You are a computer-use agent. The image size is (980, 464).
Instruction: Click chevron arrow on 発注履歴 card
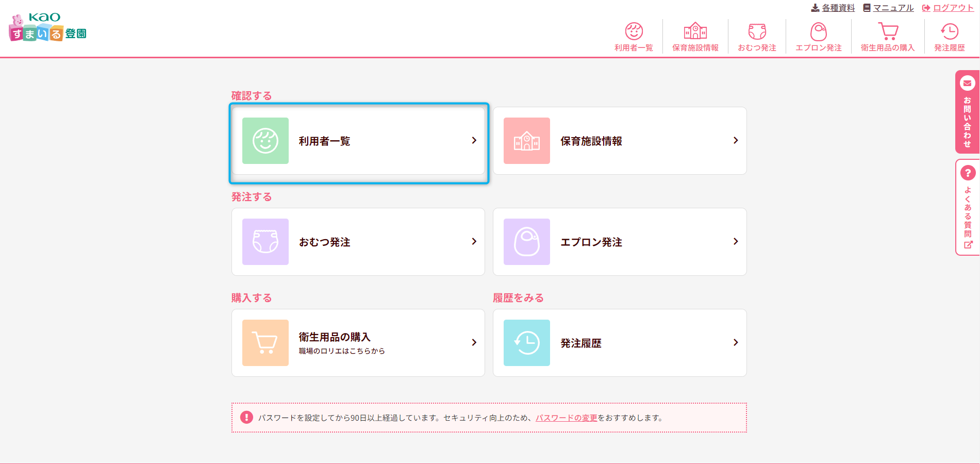(736, 343)
